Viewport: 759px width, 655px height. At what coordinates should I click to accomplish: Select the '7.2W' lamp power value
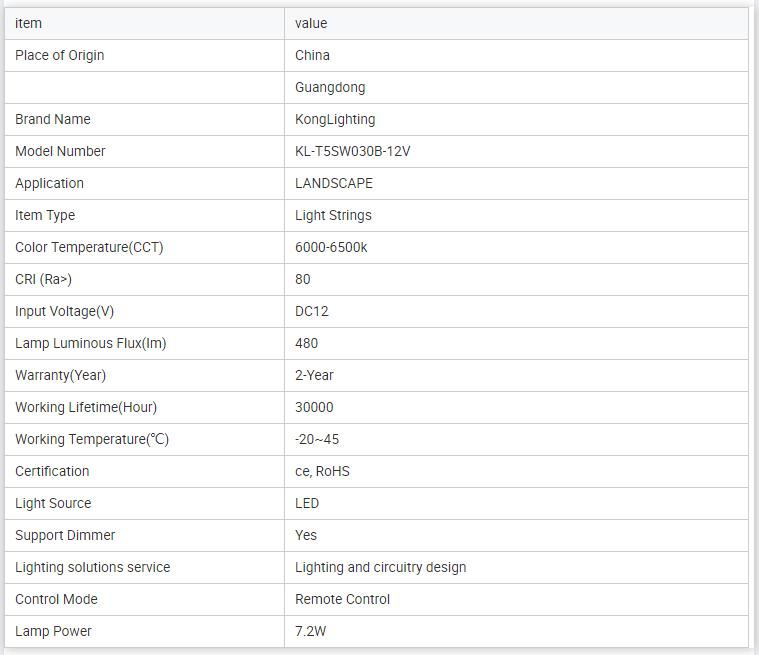coord(311,631)
